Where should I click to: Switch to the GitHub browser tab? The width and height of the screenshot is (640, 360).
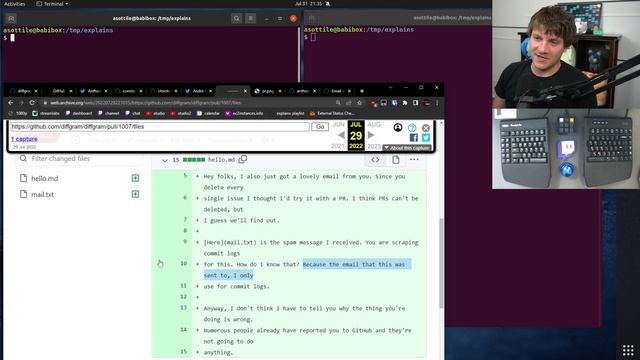coord(58,91)
